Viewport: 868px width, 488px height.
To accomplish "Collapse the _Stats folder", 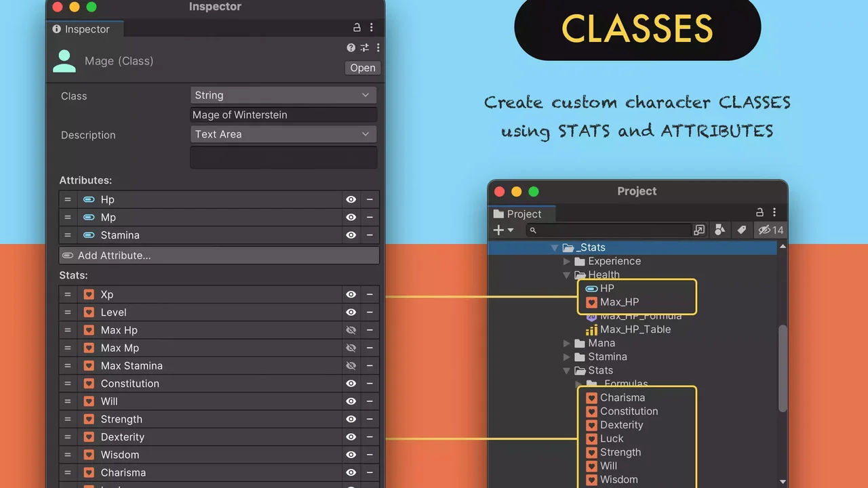I will coord(555,248).
